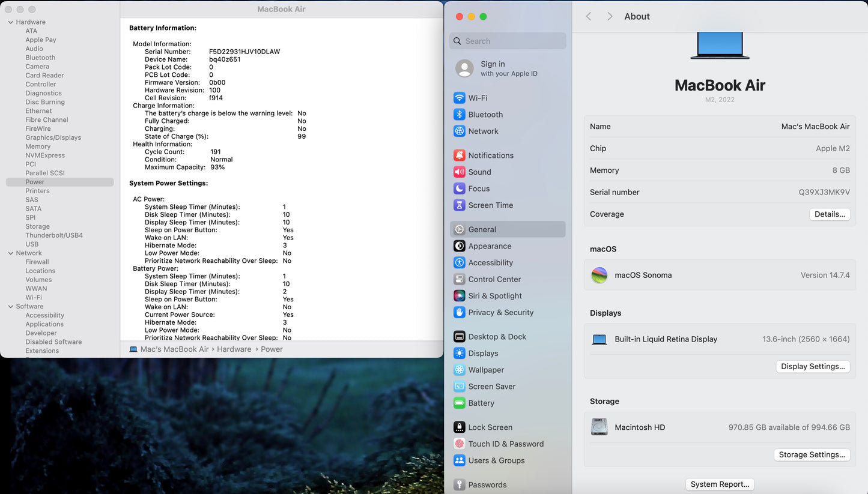Collapse the Network section in System Information
The width and height of the screenshot is (868, 494).
click(10, 253)
